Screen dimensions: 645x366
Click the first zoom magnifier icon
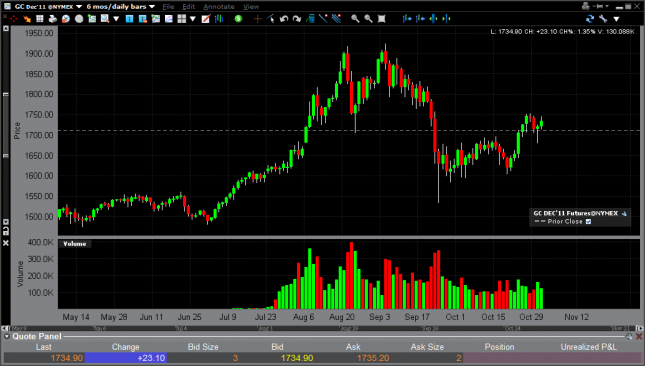coord(355,19)
